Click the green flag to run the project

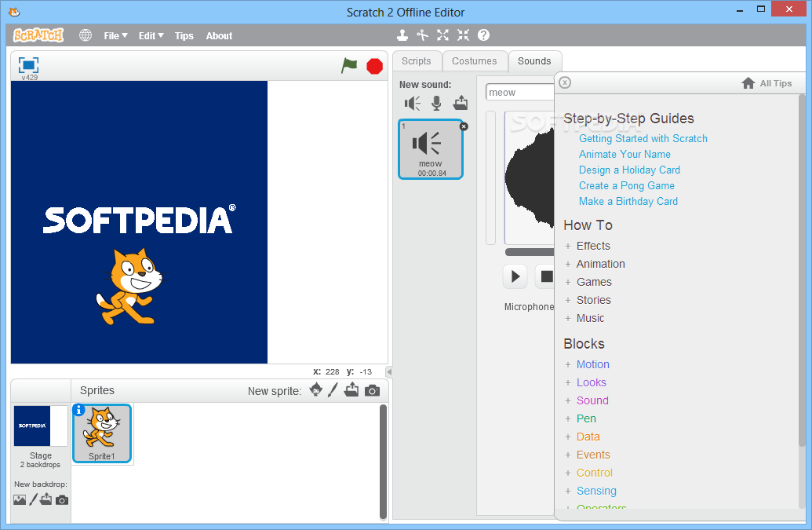(350, 66)
